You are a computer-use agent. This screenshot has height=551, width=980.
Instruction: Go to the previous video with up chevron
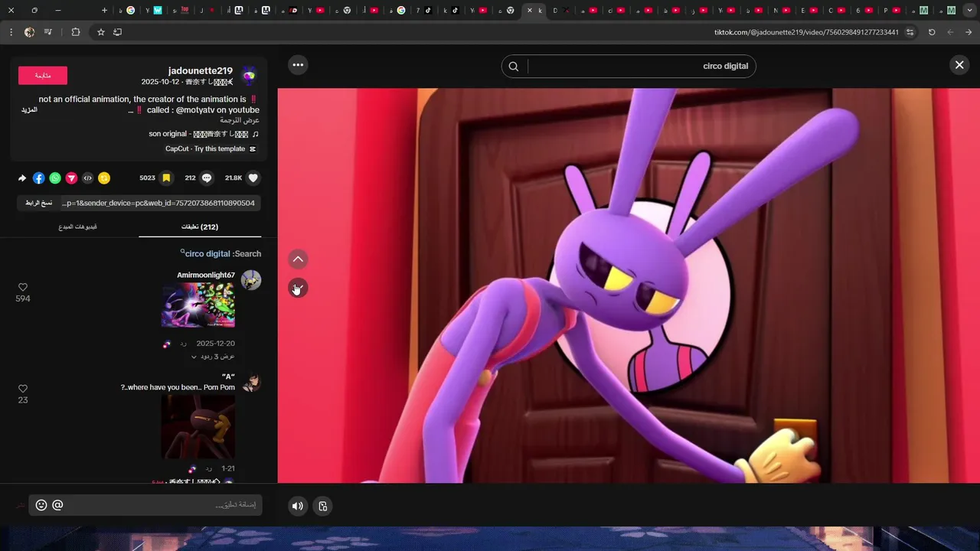(x=298, y=259)
